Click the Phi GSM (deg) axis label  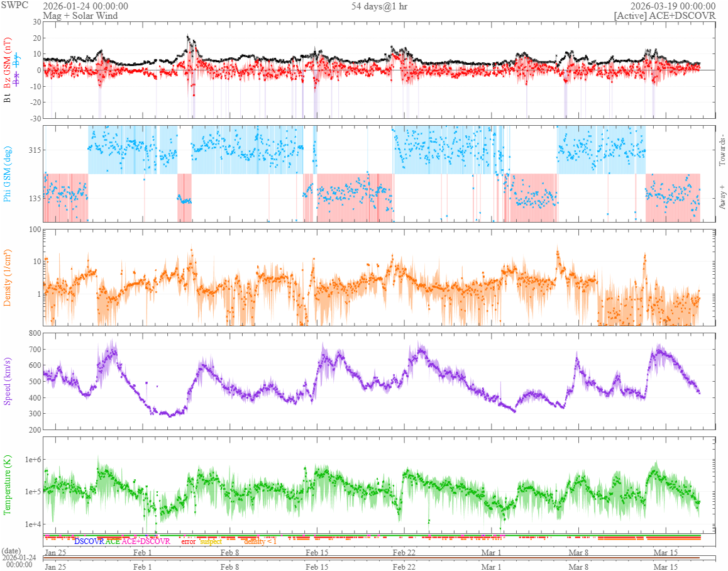pyautogui.click(x=7, y=174)
